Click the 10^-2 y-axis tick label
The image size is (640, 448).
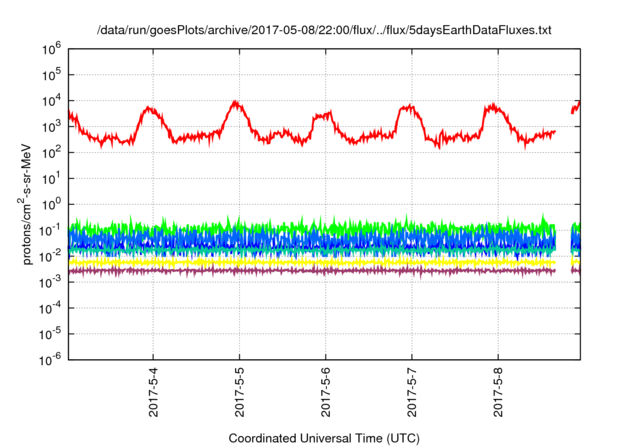[51, 257]
